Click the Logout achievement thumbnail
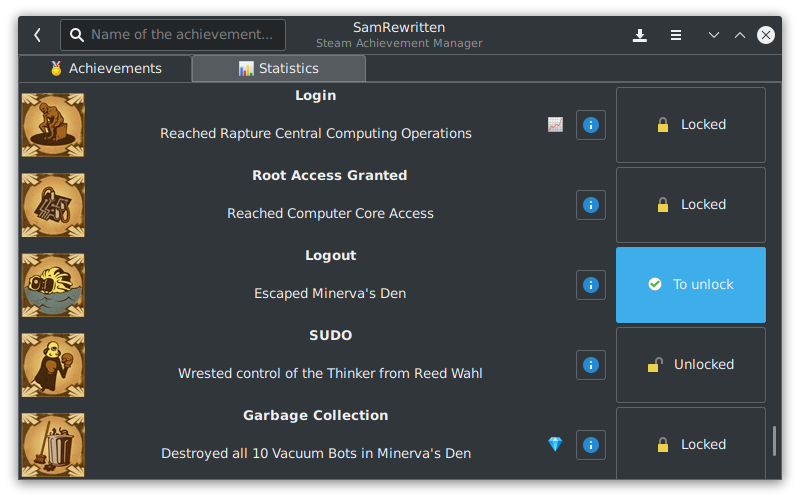800x500 pixels. 53,285
